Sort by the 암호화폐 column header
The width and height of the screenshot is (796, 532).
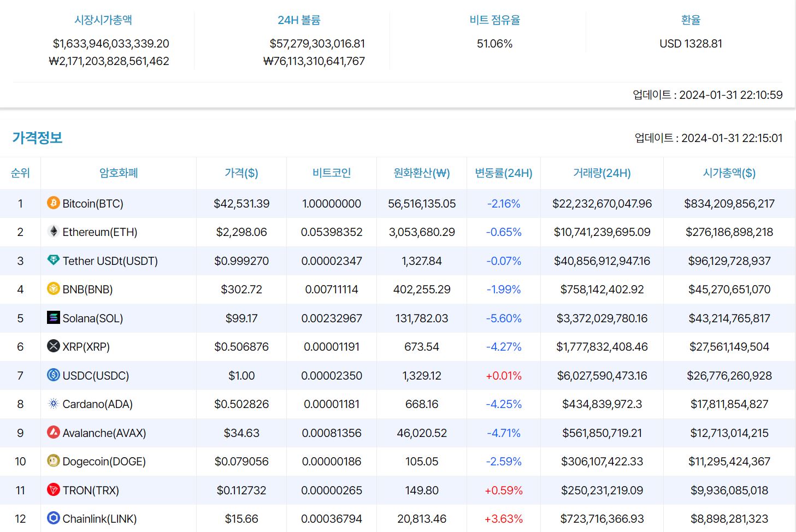pos(119,173)
